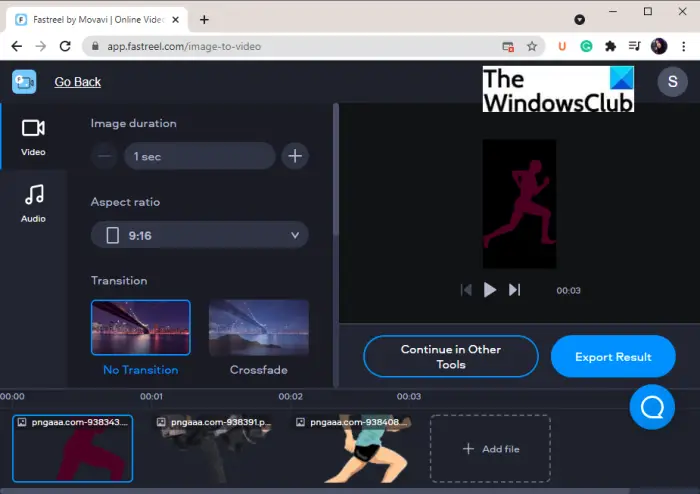Select pngaaa.com-938391 timeline clip
The image size is (700, 494).
(x=212, y=448)
